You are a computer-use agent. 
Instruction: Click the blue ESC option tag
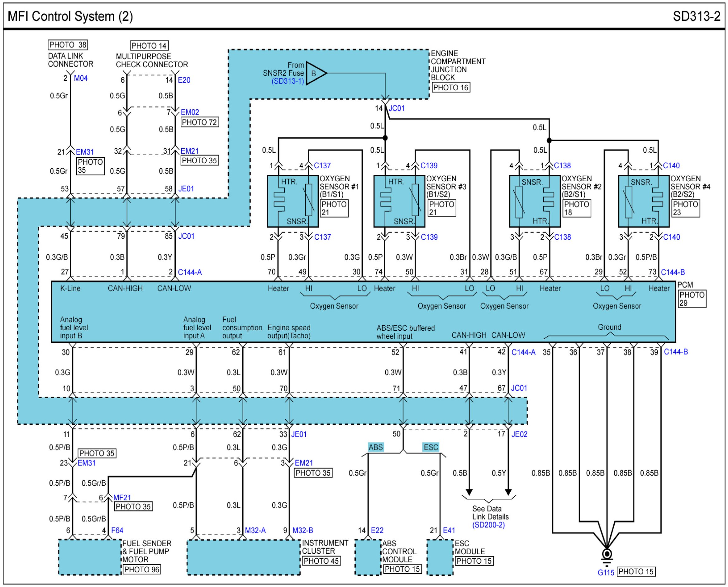click(431, 447)
